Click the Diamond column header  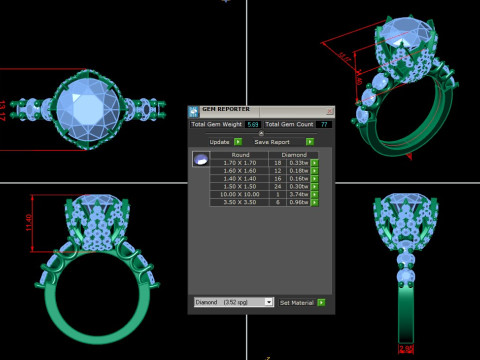tap(294, 155)
